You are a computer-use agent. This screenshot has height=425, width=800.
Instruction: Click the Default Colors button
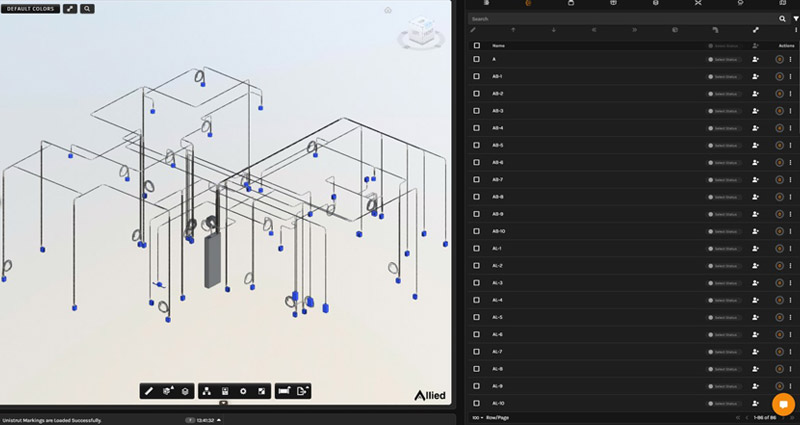pyautogui.click(x=31, y=9)
